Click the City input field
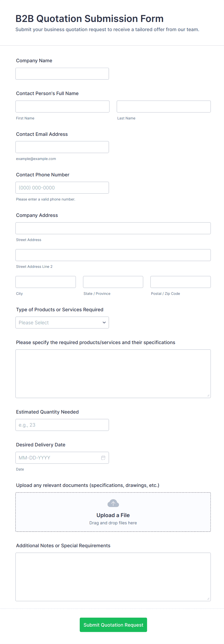 (46, 282)
